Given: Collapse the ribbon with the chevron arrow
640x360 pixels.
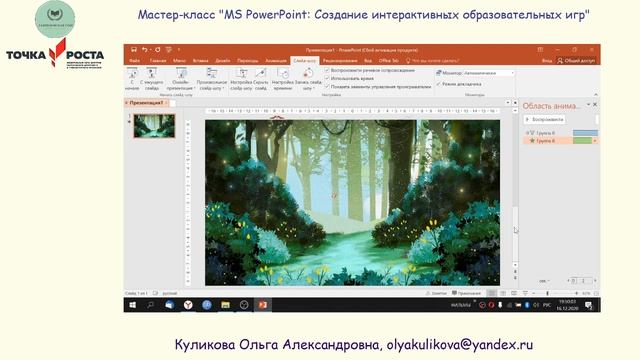Looking at the screenshot, I should click(596, 95).
